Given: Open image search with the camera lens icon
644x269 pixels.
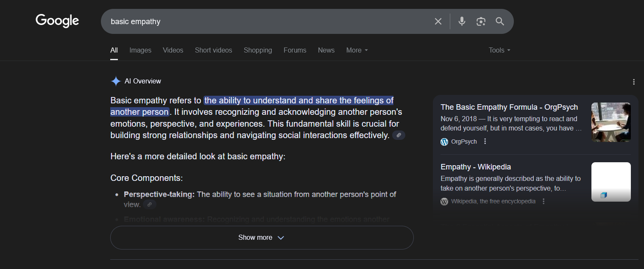Looking at the screenshot, I should (481, 21).
